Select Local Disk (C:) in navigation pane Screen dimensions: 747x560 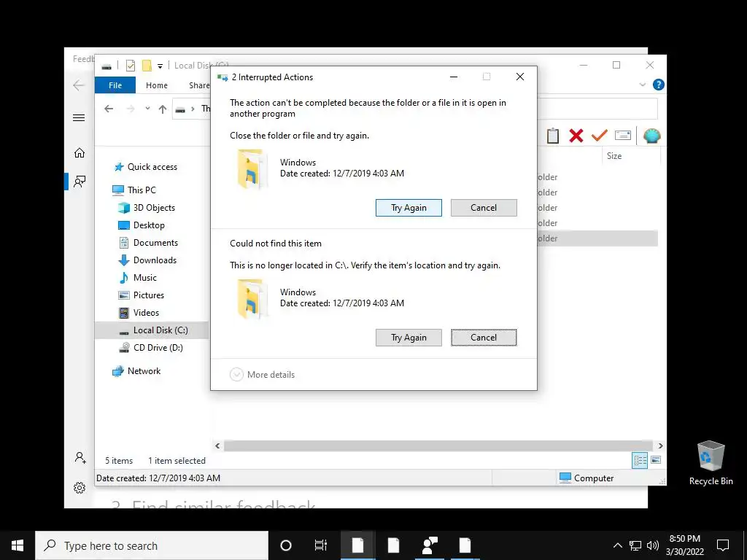[x=152, y=330]
